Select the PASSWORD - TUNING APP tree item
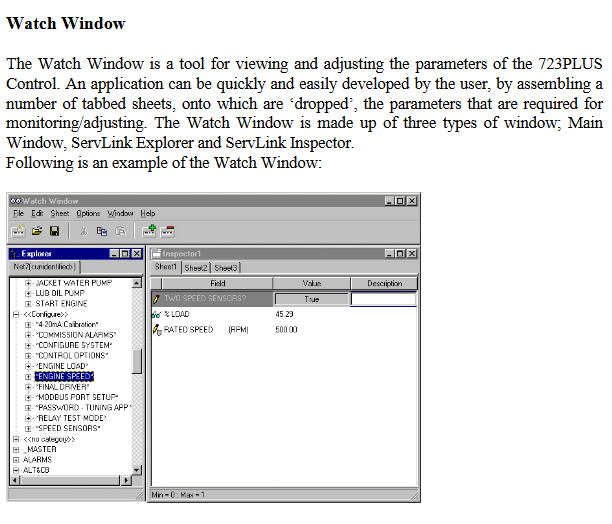 click(x=84, y=408)
